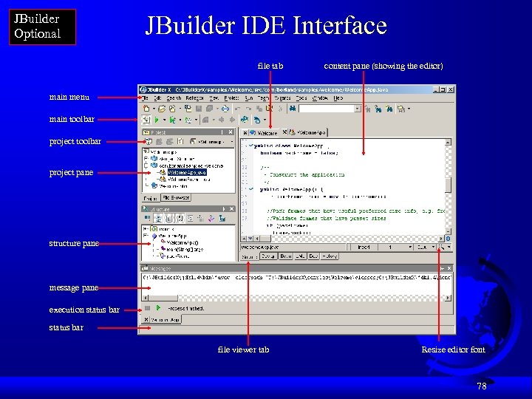This screenshot has width=532, height=399.
Task: Open the File menu
Action: [x=145, y=98]
